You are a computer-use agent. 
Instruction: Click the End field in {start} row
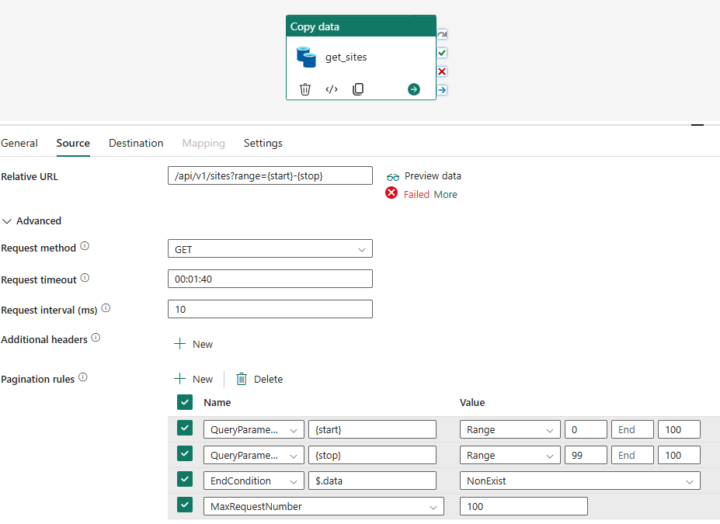pyautogui.click(x=632, y=430)
